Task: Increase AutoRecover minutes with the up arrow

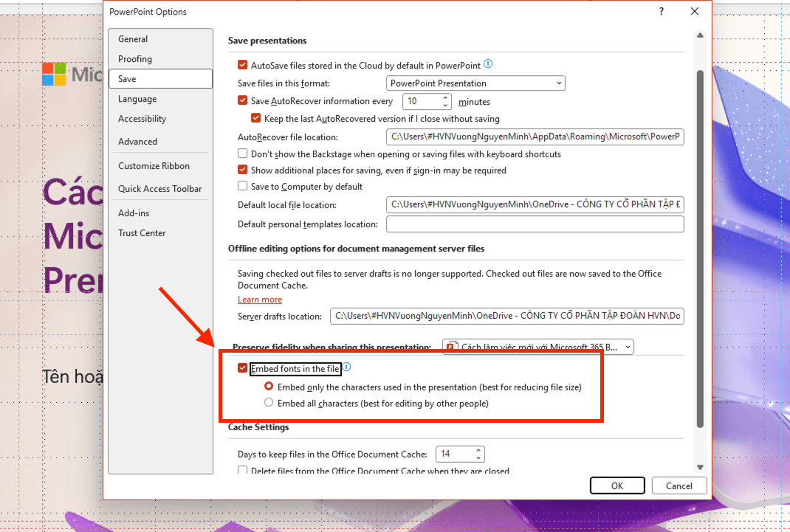Action: [x=445, y=97]
